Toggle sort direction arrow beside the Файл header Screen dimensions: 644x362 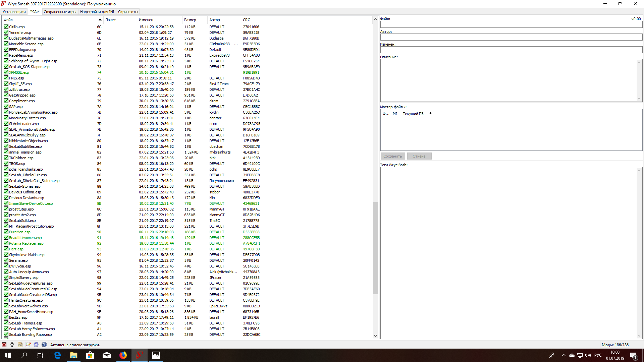(100, 19)
